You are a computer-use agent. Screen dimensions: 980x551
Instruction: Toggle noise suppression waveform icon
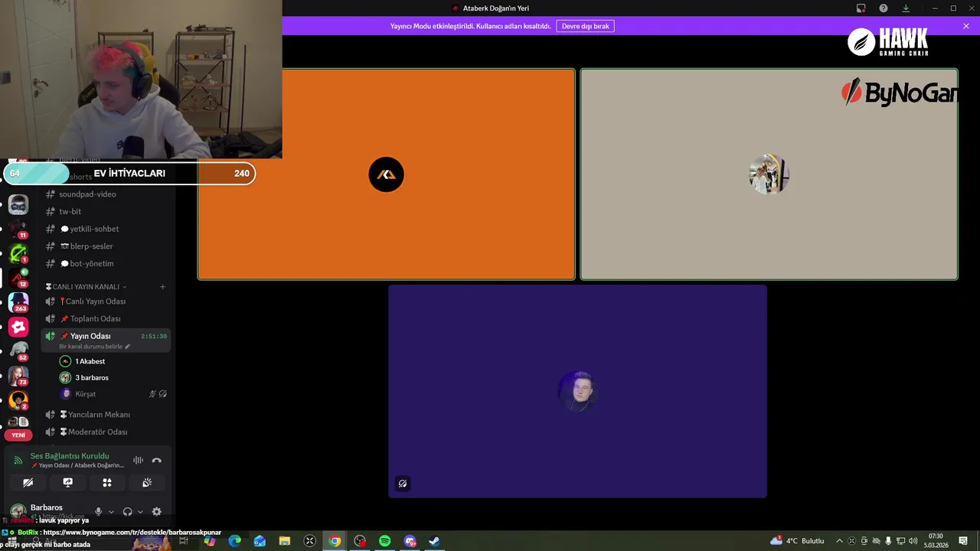[138, 460]
